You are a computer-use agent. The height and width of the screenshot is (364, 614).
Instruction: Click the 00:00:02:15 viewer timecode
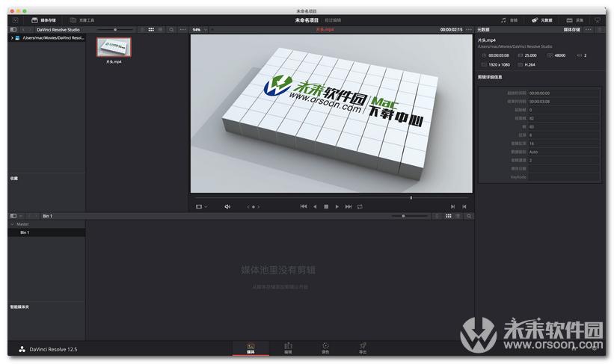click(451, 29)
